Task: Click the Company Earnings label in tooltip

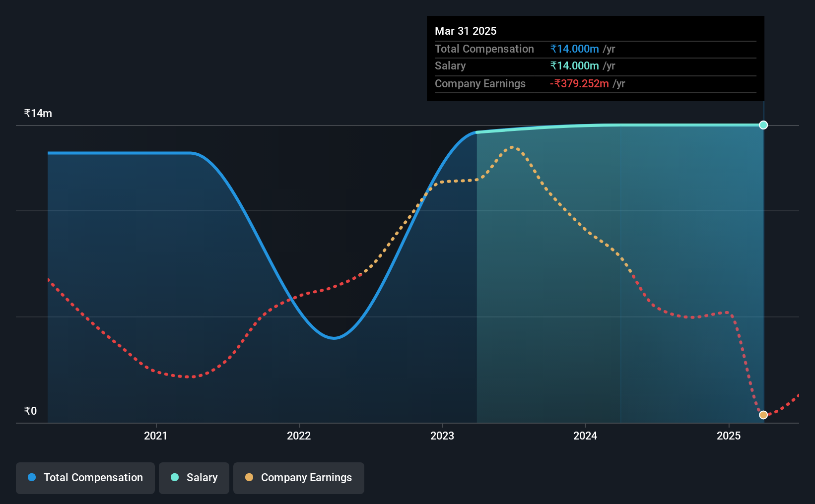Action: (x=480, y=83)
